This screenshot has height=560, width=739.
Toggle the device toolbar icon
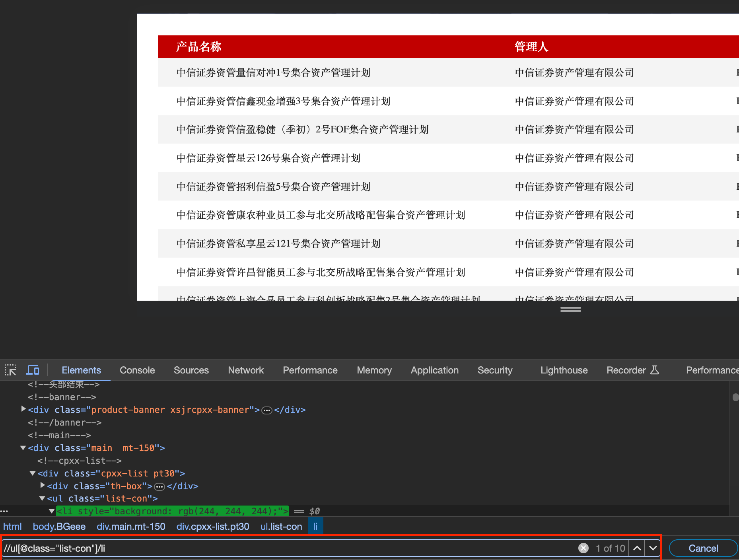[x=33, y=370]
